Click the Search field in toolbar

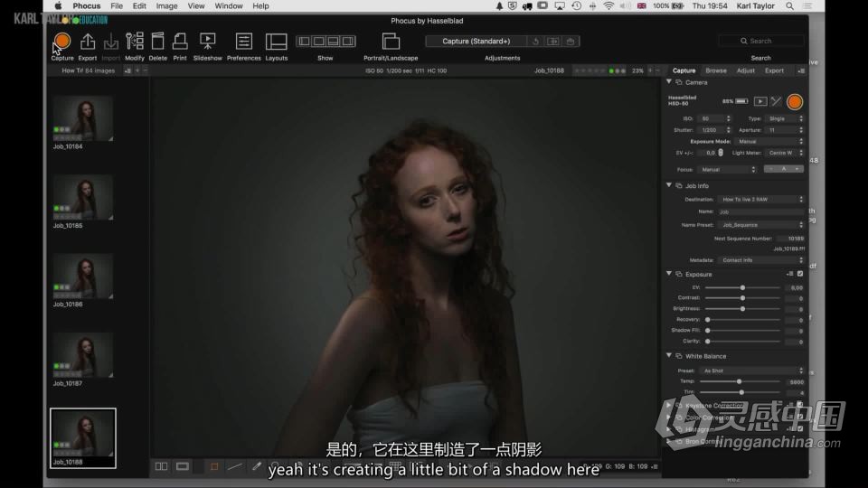tap(761, 41)
